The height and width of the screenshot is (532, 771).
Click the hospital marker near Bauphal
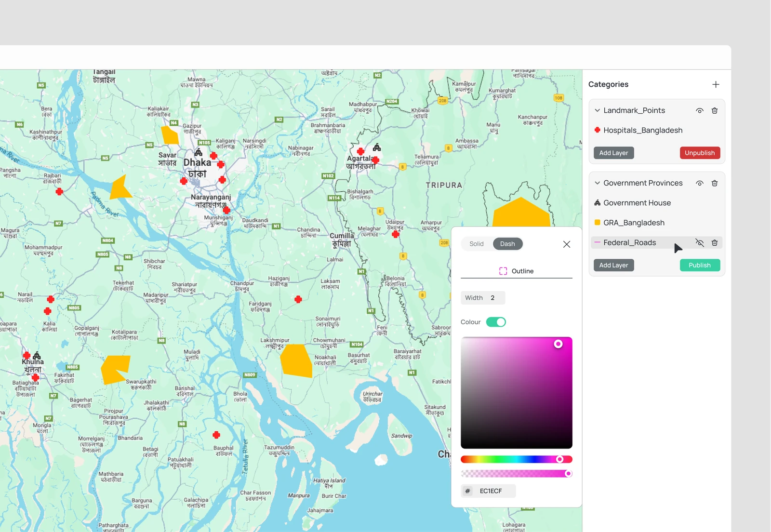point(216,435)
